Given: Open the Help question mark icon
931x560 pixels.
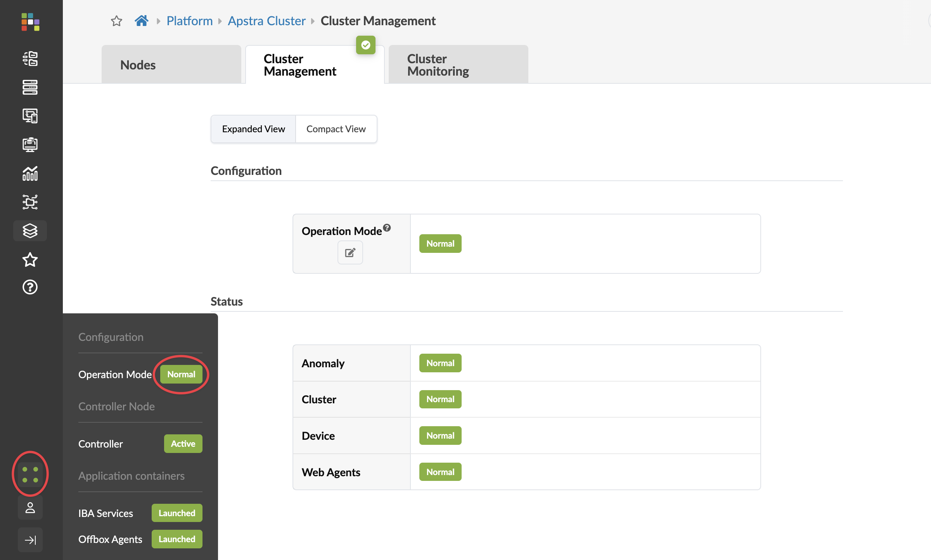Looking at the screenshot, I should coord(30,287).
